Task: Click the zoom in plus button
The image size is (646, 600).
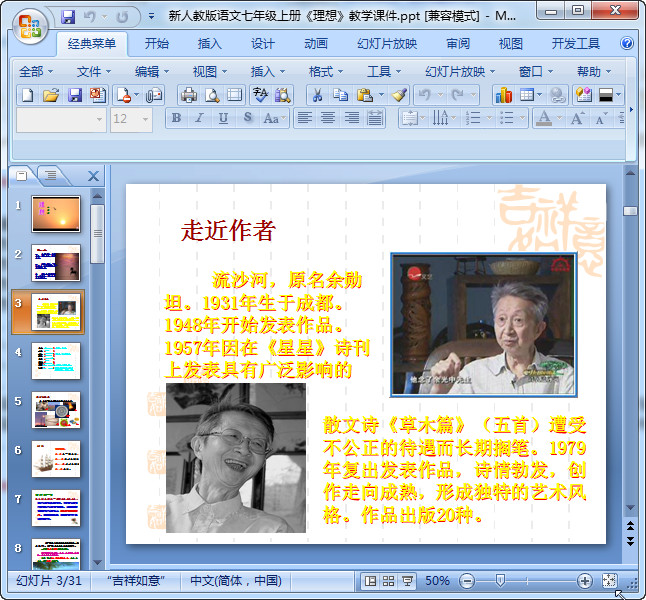Action: click(585, 581)
